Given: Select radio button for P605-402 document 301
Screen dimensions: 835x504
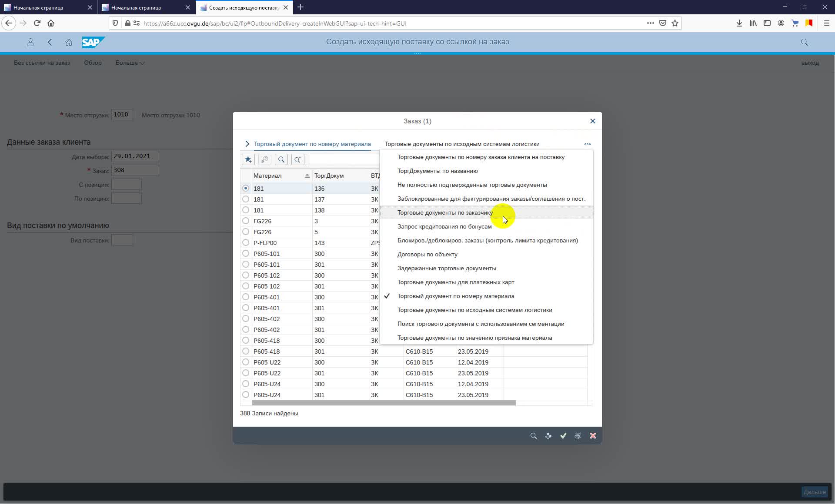Looking at the screenshot, I should coord(246,329).
